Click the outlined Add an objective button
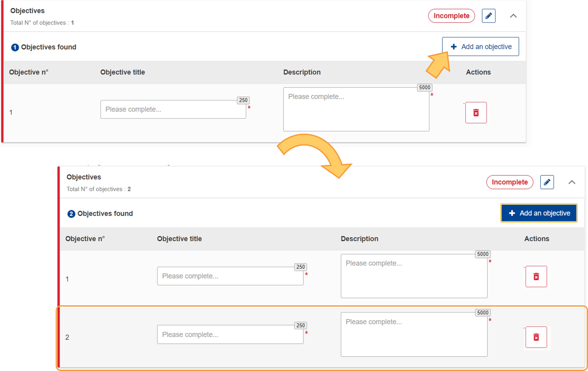The width and height of the screenshot is (588, 371). (x=480, y=47)
